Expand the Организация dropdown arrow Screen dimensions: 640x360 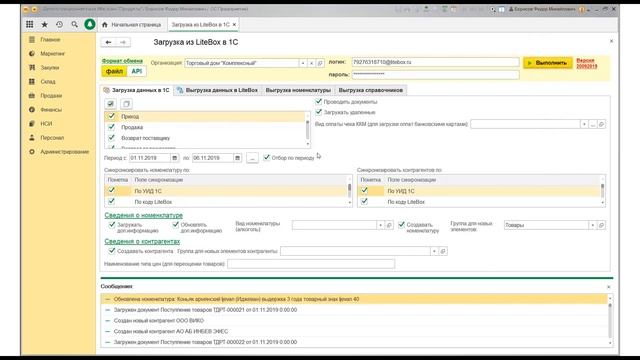(x=303, y=63)
